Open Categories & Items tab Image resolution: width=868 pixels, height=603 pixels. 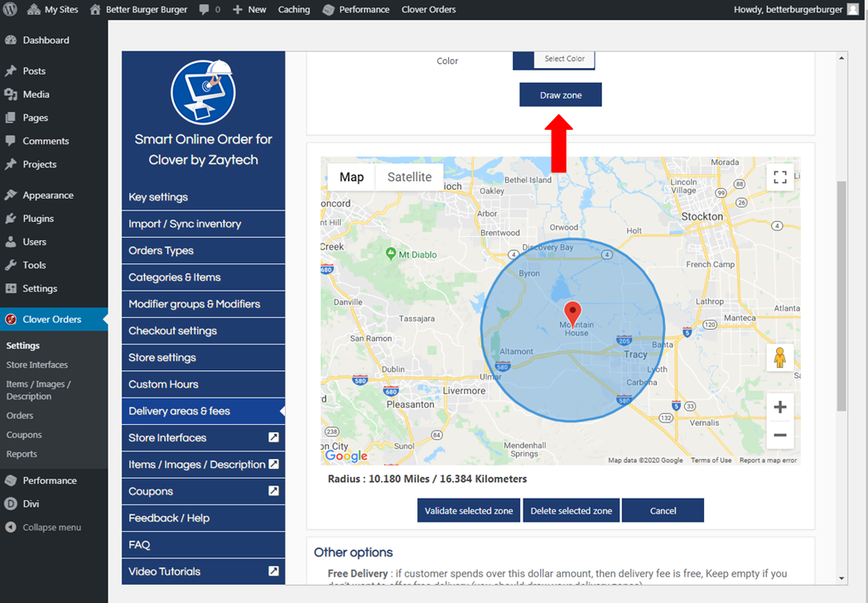(203, 277)
